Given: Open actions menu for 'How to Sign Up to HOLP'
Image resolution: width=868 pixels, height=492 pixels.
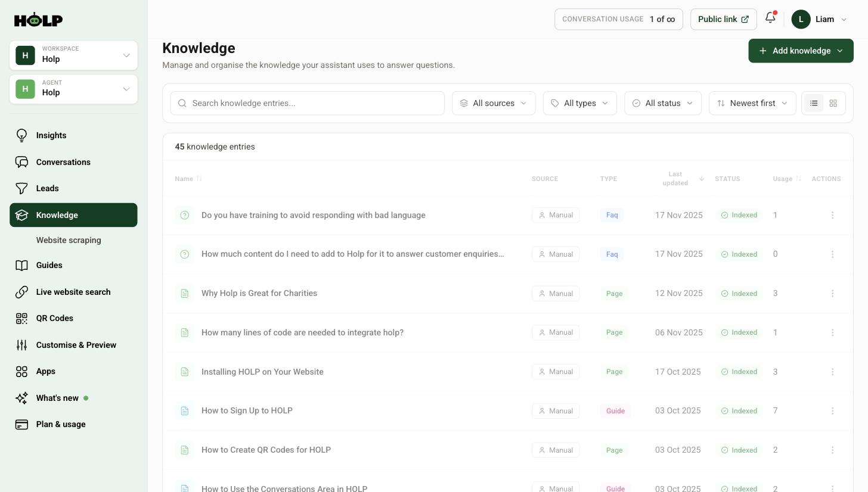Looking at the screenshot, I should click(832, 410).
